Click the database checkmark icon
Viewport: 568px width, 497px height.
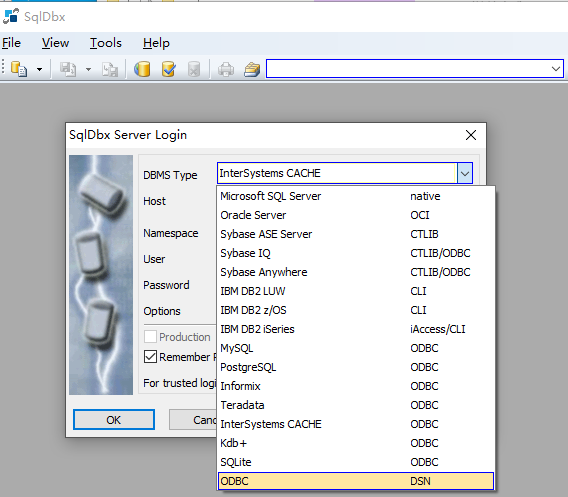coord(168,69)
